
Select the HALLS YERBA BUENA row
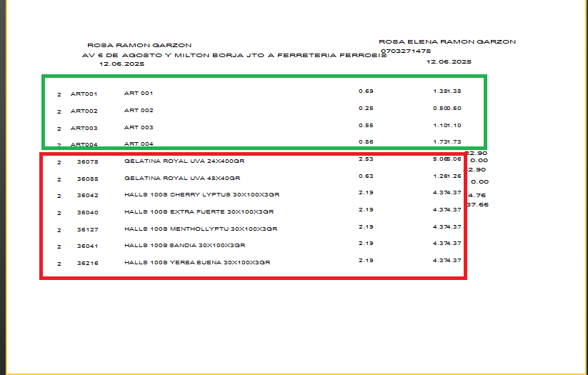(x=196, y=263)
